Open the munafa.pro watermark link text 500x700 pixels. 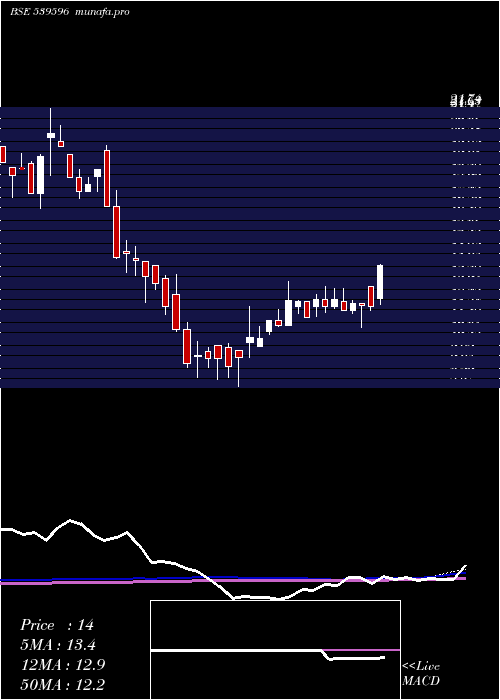(102, 12)
